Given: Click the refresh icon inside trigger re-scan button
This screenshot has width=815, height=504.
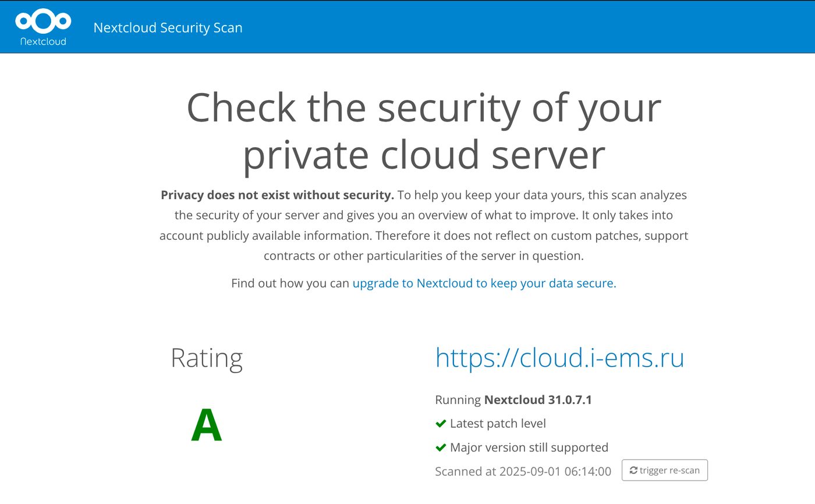Looking at the screenshot, I should pos(633,470).
